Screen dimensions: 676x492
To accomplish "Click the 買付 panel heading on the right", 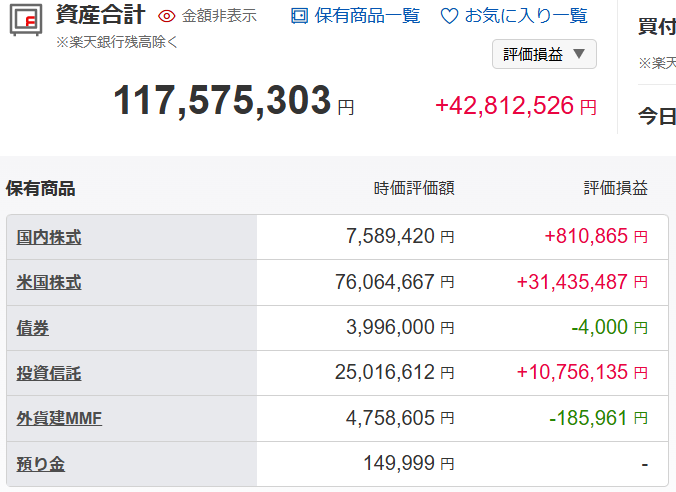I will click(657, 27).
